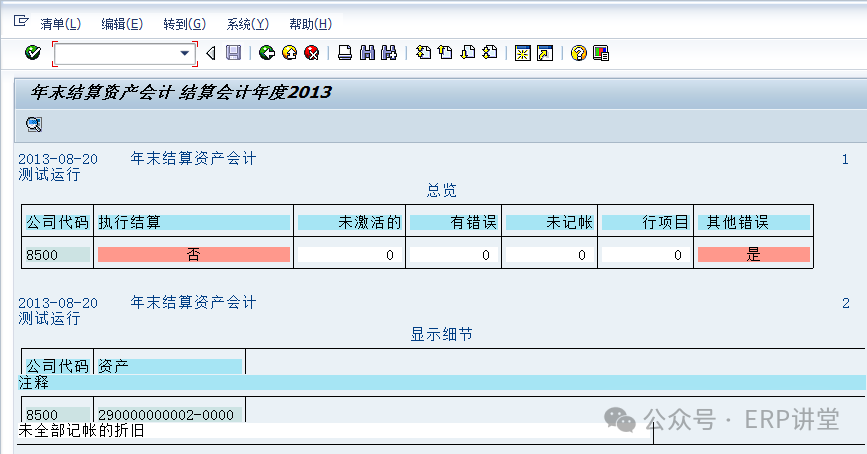The image size is (867, 454).
Task: Open the 系统(Y) menu
Action: click(x=247, y=24)
